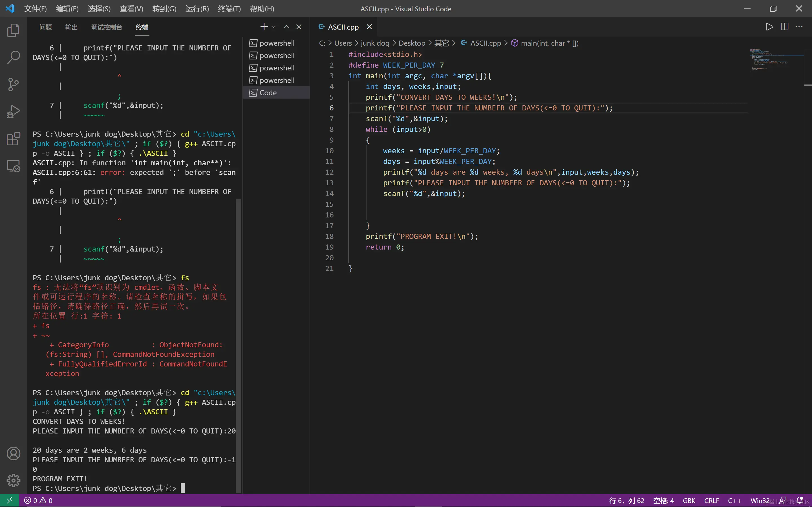The image size is (812, 507).
Task: Split the editor to the right
Action: tap(784, 27)
